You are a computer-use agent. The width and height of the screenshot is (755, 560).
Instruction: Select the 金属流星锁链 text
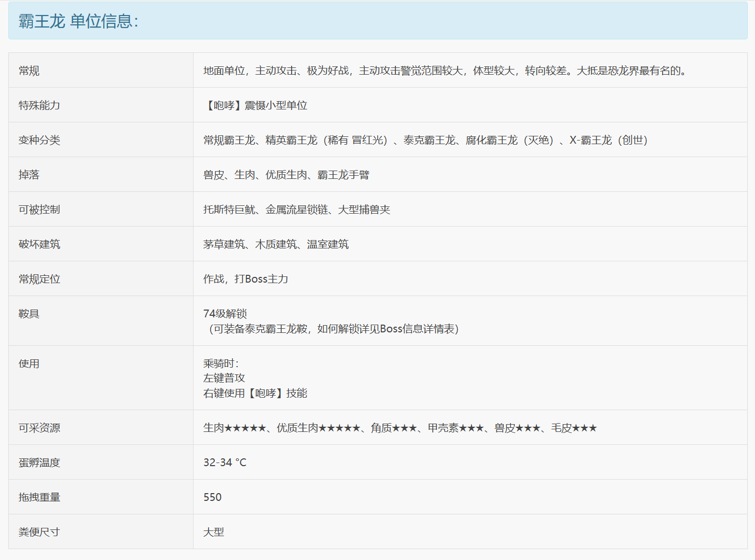pyautogui.click(x=297, y=209)
